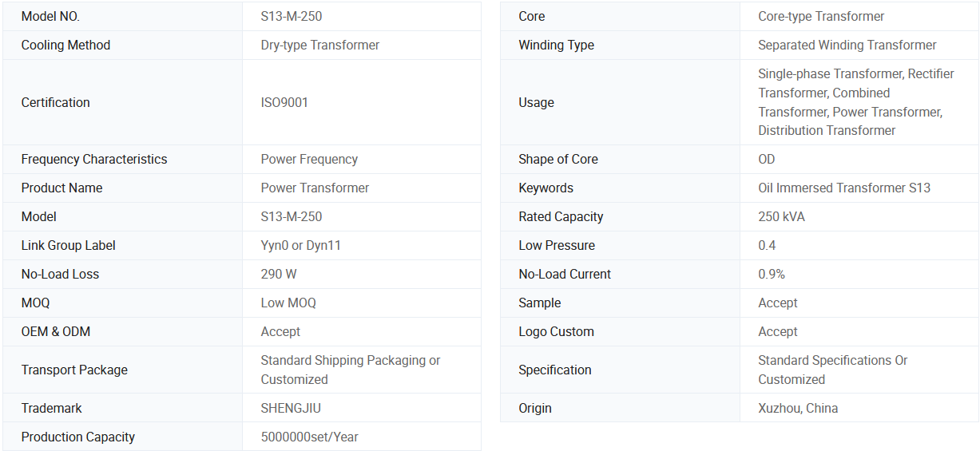Click the Oil Immersed Transformer S13 keywords value
Image resolution: width=980 pixels, height=451 pixels.
[843, 188]
